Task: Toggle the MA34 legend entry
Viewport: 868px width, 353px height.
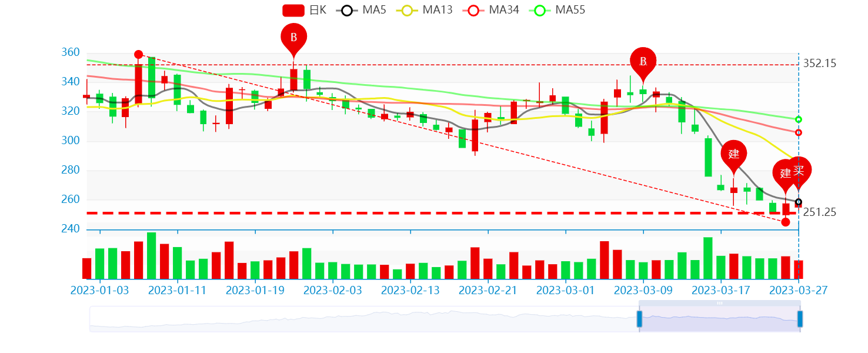Action: tap(490, 10)
